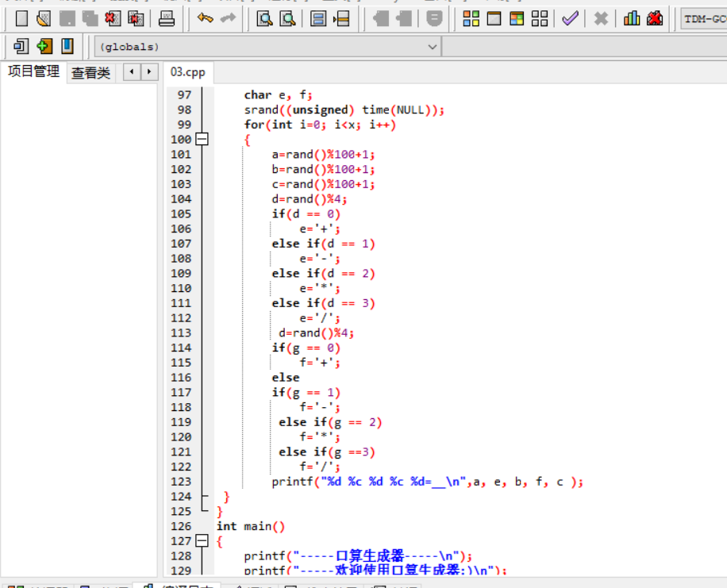This screenshot has height=588, width=727.
Task: Collapse the for-loop block at line 100
Action: coord(202,140)
